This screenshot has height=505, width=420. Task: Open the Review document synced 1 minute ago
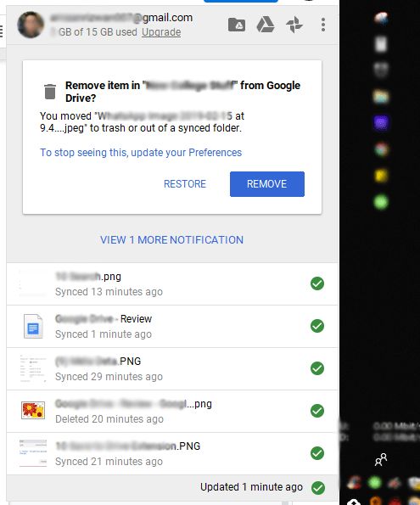pyautogui.click(x=172, y=326)
